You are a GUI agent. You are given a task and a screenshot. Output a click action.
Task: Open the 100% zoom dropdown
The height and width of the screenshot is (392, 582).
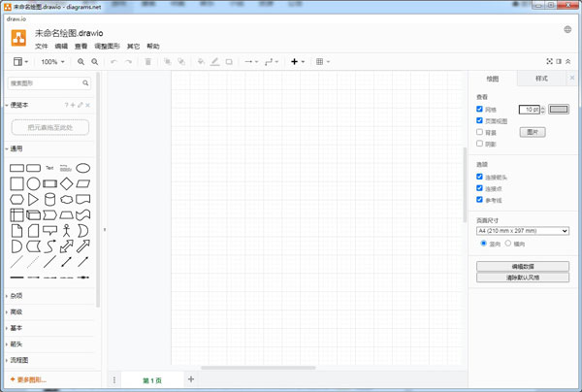pos(52,62)
